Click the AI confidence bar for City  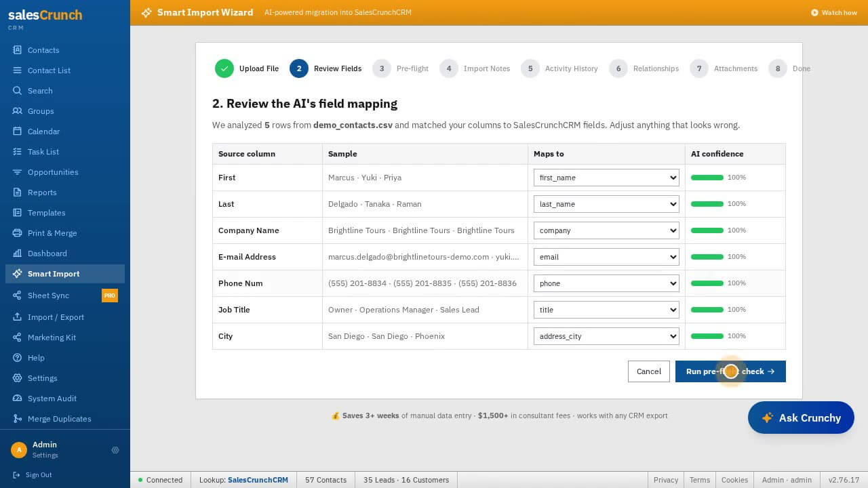tap(707, 336)
